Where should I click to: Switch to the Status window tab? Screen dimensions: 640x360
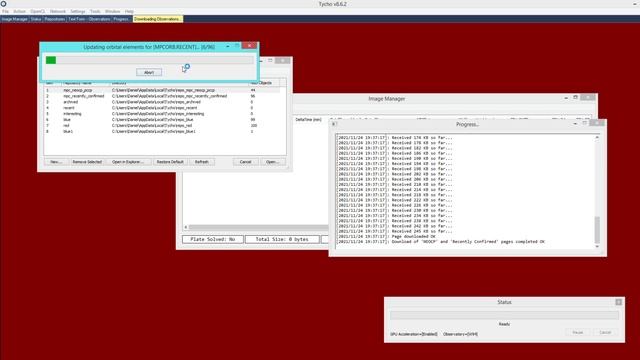point(36,19)
